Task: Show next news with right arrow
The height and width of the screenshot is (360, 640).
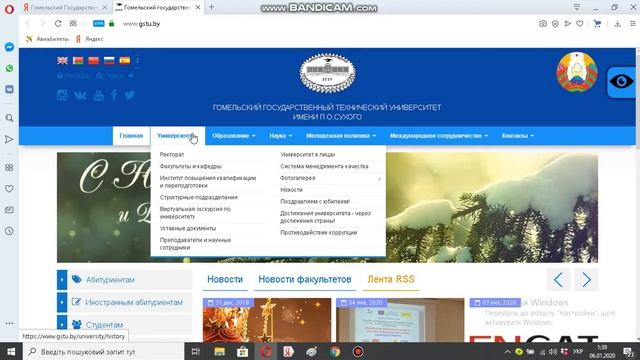Action: tap(586, 280)
